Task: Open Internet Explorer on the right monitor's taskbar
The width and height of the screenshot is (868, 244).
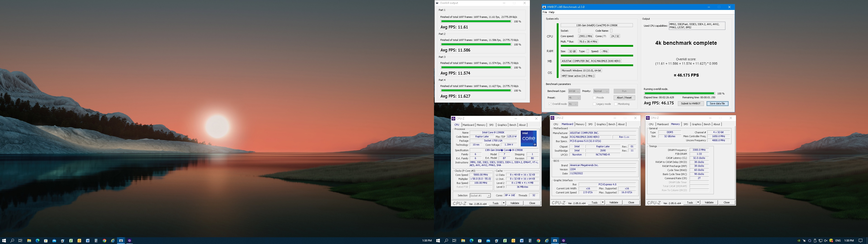Action: [x=547, y=241]
